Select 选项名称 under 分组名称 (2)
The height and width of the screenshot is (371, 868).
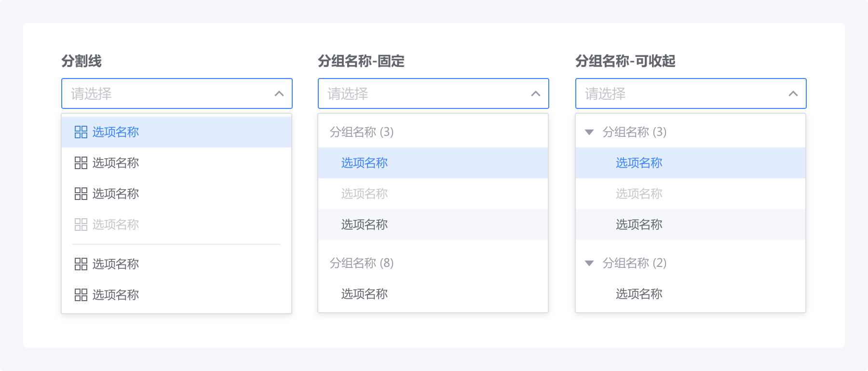(x=691, y=294)
